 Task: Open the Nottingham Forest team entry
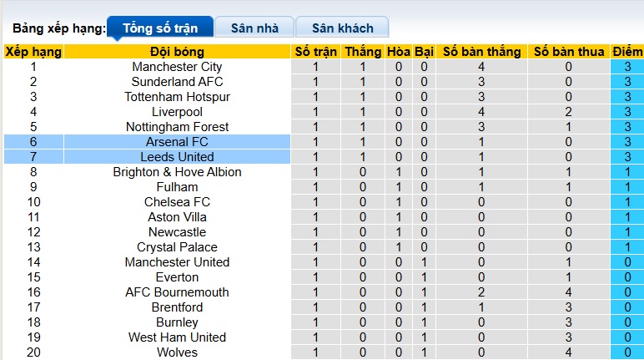[x=177, y=127]
